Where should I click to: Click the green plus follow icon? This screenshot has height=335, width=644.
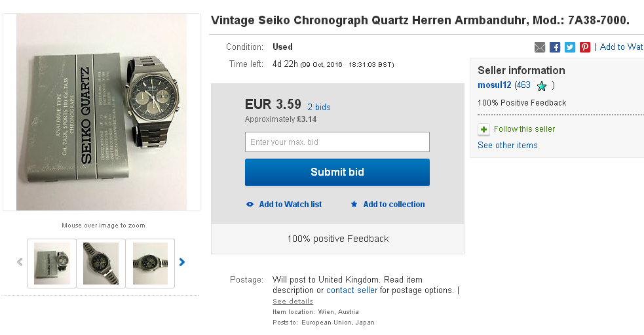point(483,129)
